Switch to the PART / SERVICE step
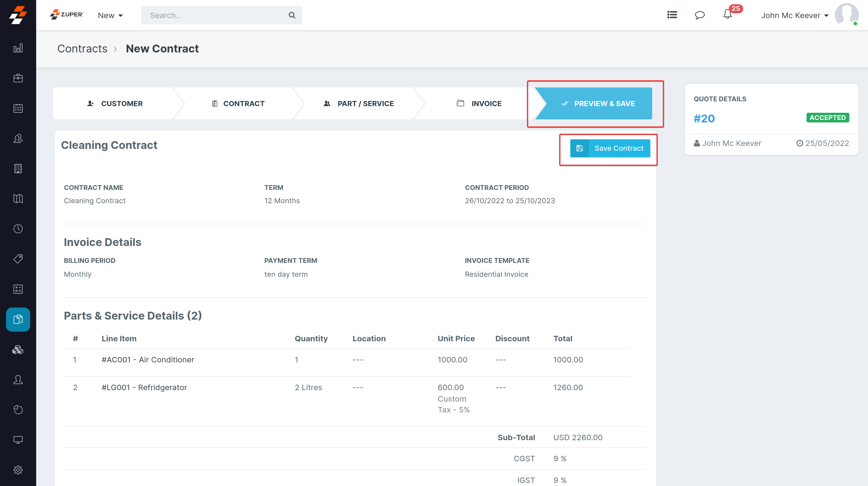Viewport: 868px width, 486px height. 359,103
